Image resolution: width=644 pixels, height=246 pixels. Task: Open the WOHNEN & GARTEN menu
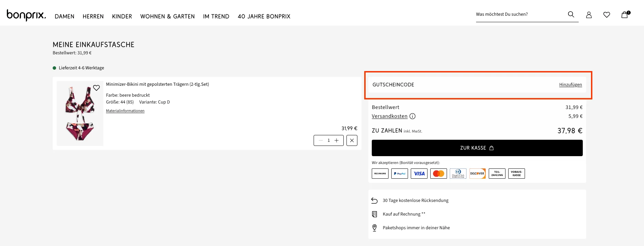click(x=168, y=16)
